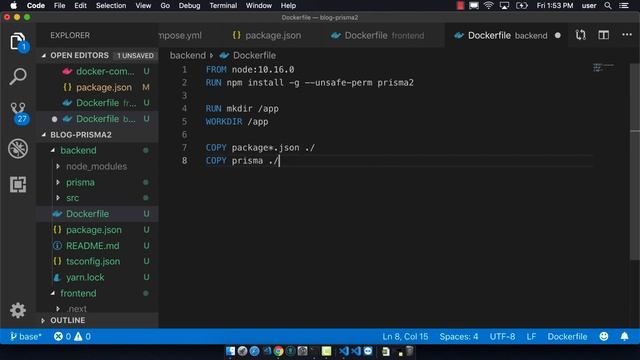This screenshot has width=640, height=360.
Task: Click the editor minimap preview
Action: (603, 67)
